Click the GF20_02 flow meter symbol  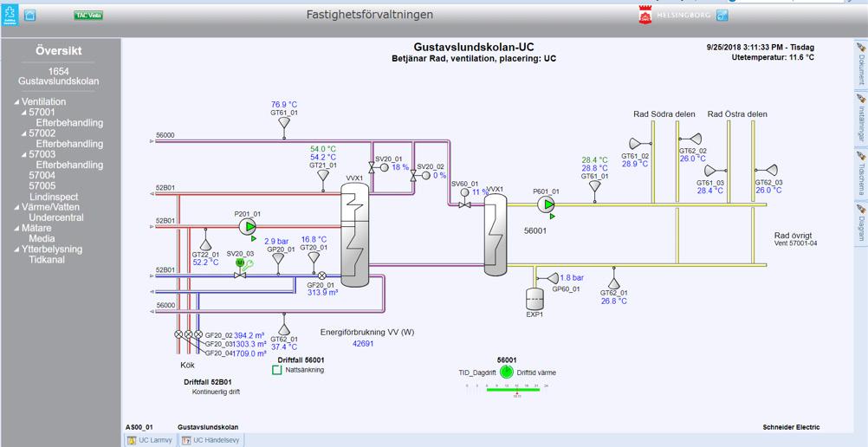pyautogui.click(x=178, y=334)
